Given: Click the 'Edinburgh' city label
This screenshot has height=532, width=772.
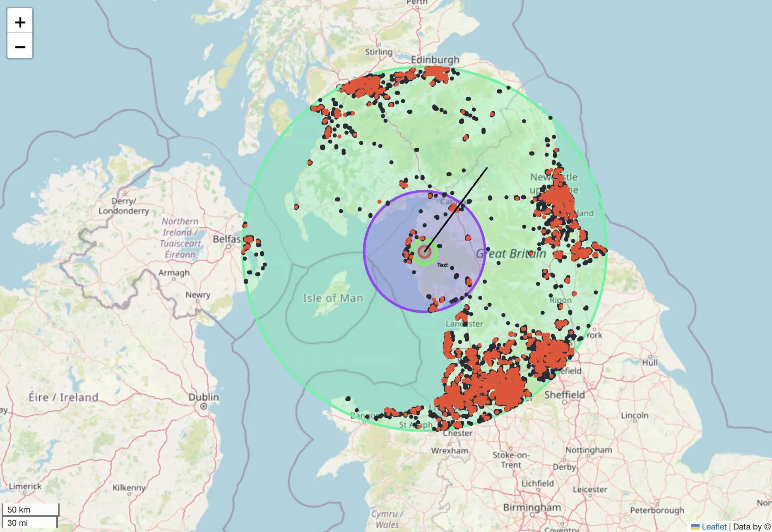Looking at the screenshot, I should (435, 59).
